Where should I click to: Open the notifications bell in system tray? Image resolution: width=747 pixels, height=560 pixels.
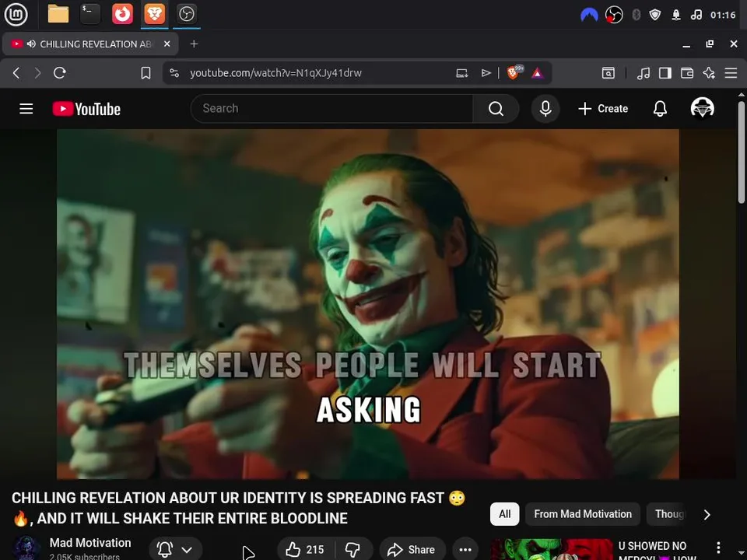click(x=676, y=16)
